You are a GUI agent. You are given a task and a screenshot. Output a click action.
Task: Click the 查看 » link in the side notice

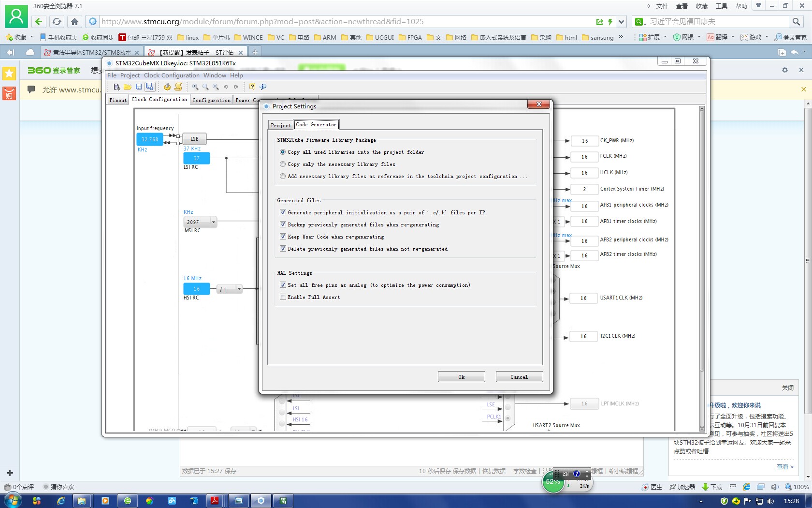(785, 467)
